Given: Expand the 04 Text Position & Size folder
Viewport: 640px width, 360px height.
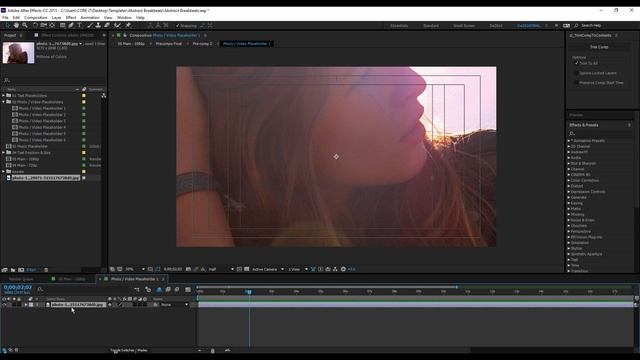Looking at the screenshot, I should tap(4, 153).
